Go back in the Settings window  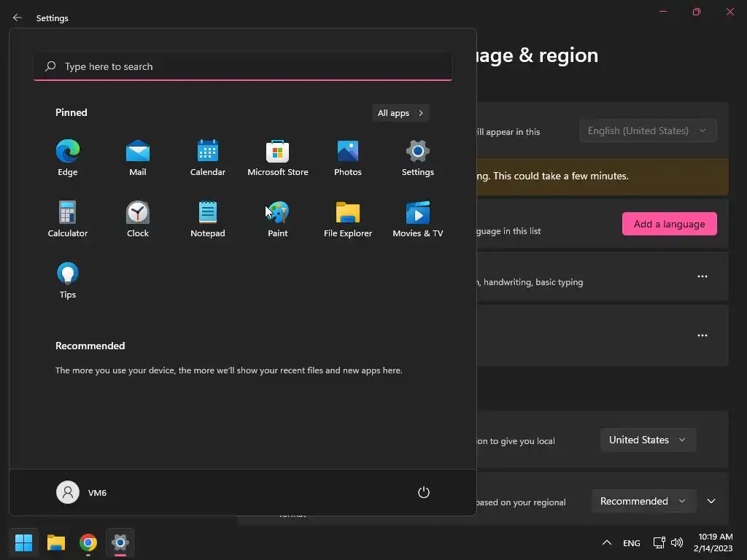point(18,17)
